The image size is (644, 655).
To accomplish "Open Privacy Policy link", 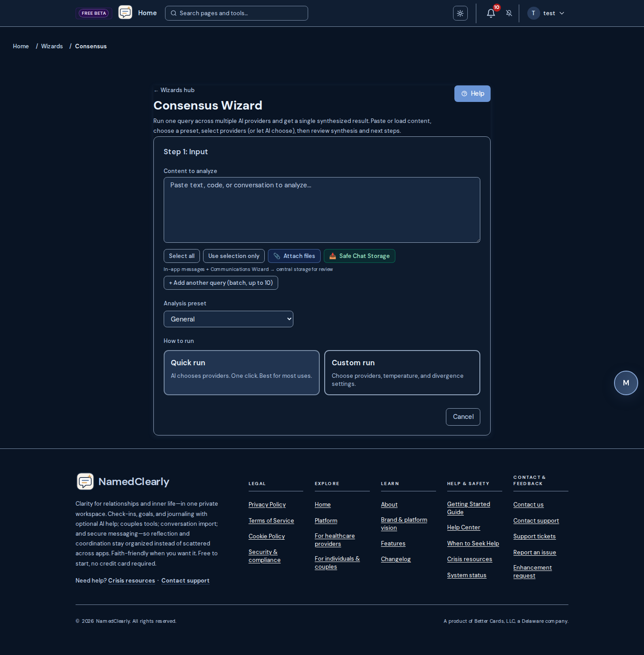I will tap(267, 504).
